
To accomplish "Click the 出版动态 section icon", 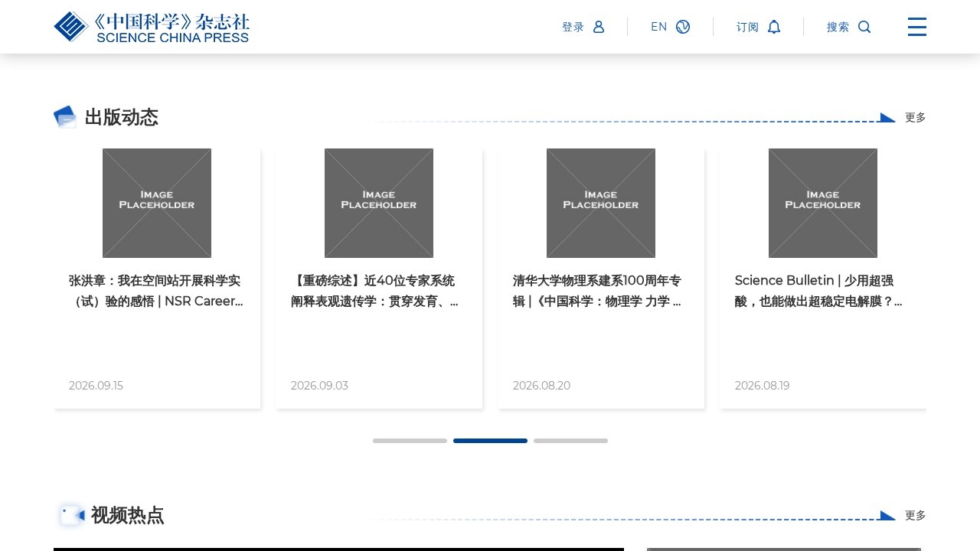I will pyautogui.click(x=65, y=117).
